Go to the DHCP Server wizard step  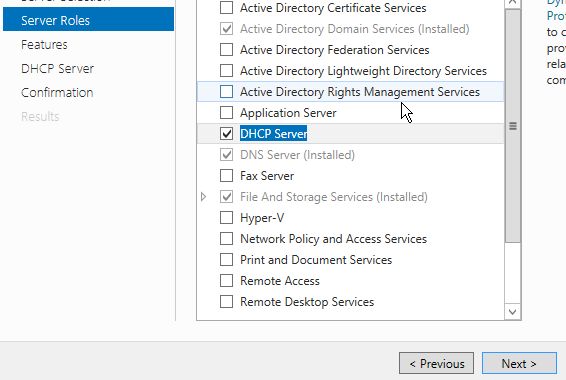point(57,69)
